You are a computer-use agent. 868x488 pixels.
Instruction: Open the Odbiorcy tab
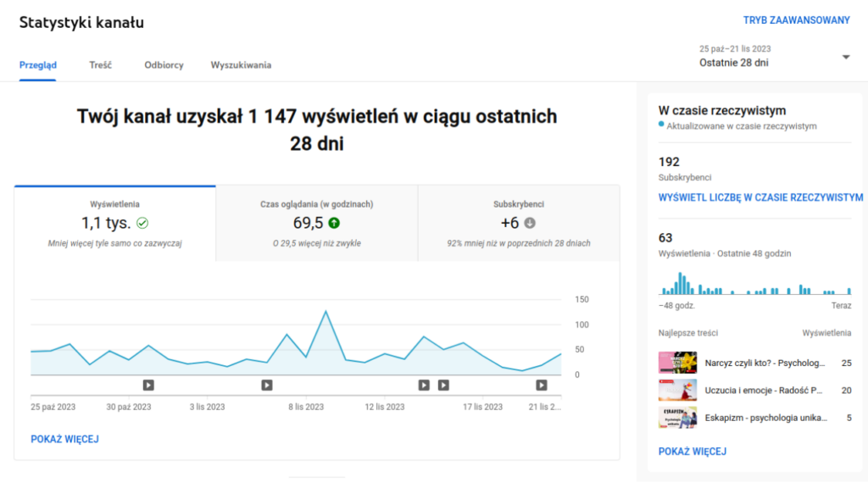coord(163,65)
